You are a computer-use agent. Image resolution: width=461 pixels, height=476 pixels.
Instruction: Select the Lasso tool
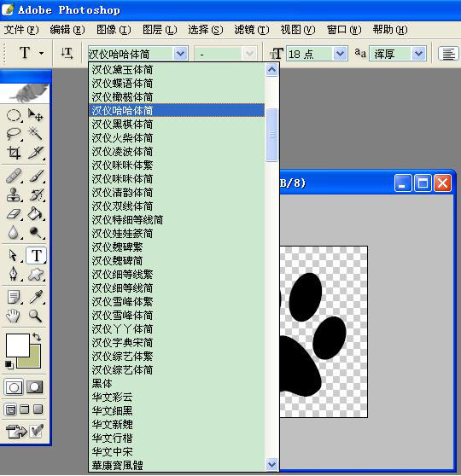tap(14, 134)
